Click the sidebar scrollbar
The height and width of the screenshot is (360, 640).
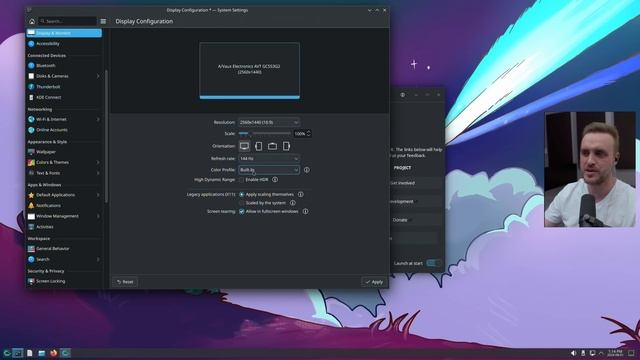106,136
